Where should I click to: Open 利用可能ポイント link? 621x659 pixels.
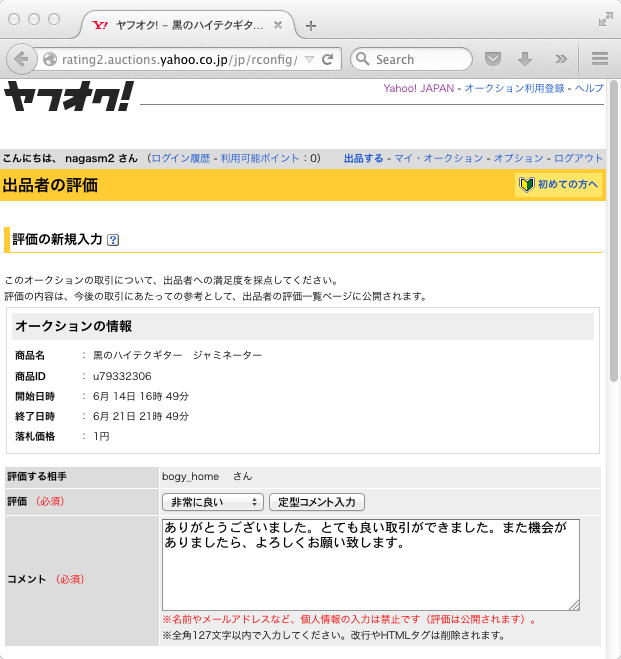(260, 158)
